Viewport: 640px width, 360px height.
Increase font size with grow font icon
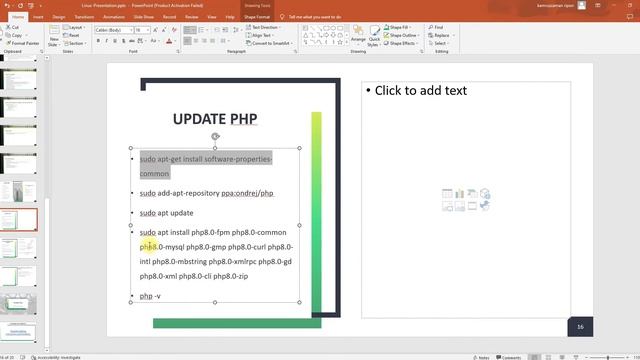155,30
